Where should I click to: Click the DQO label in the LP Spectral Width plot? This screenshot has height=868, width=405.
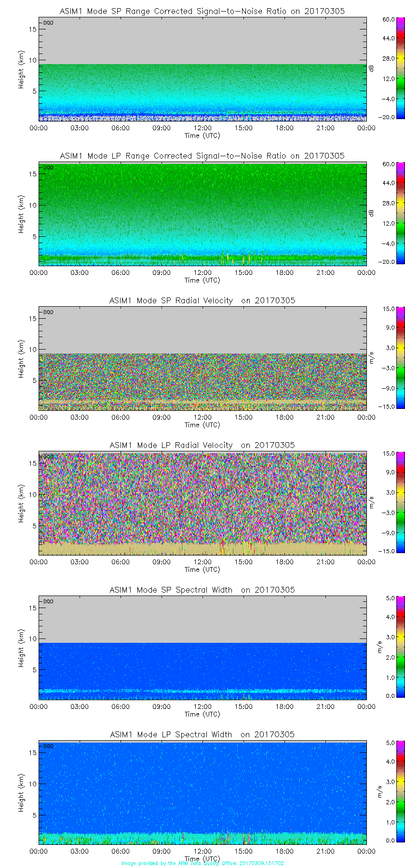pyautogui.click(x=48, y=746)
